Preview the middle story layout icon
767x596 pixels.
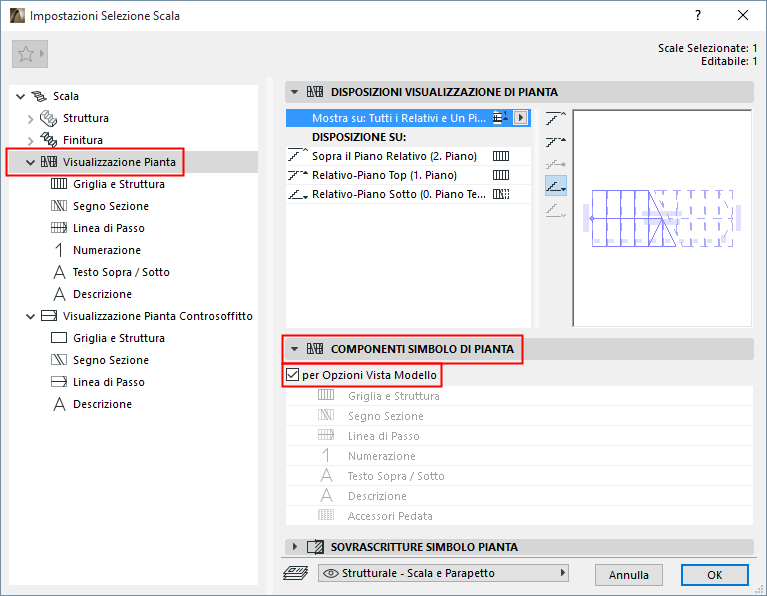[x=556, y=164]
